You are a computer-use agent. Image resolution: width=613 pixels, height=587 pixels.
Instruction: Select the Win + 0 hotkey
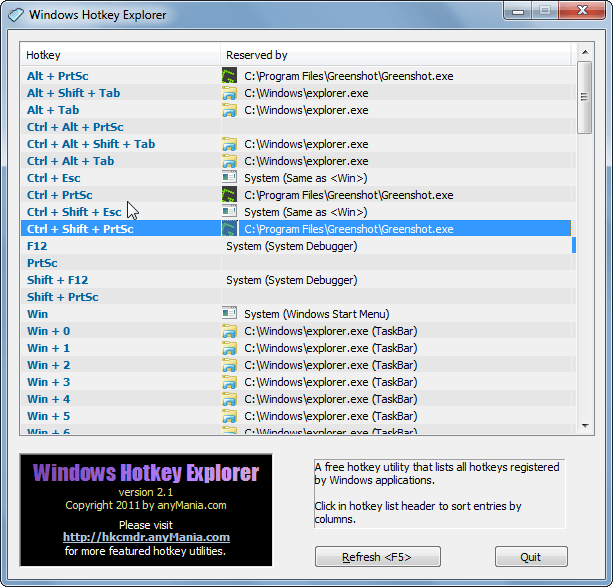(48, 331)
